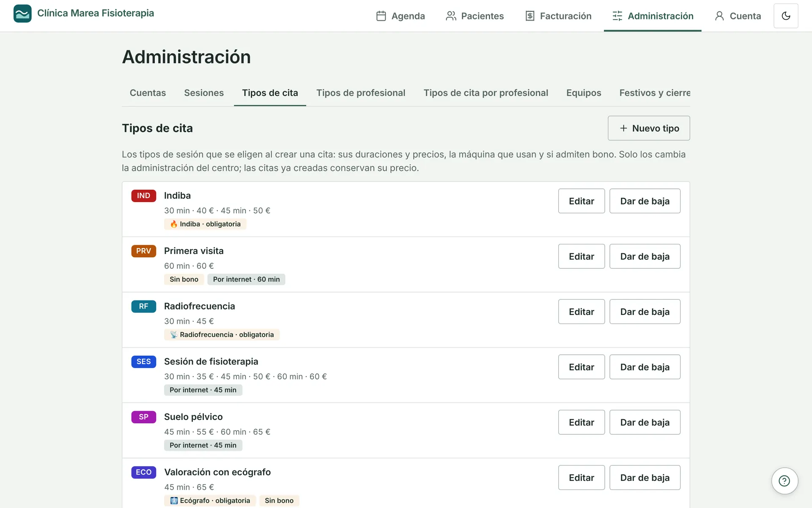
Task: Click 'Por internet · 45 min' under Sesión de fisioterapia
Action: point(203,390)
